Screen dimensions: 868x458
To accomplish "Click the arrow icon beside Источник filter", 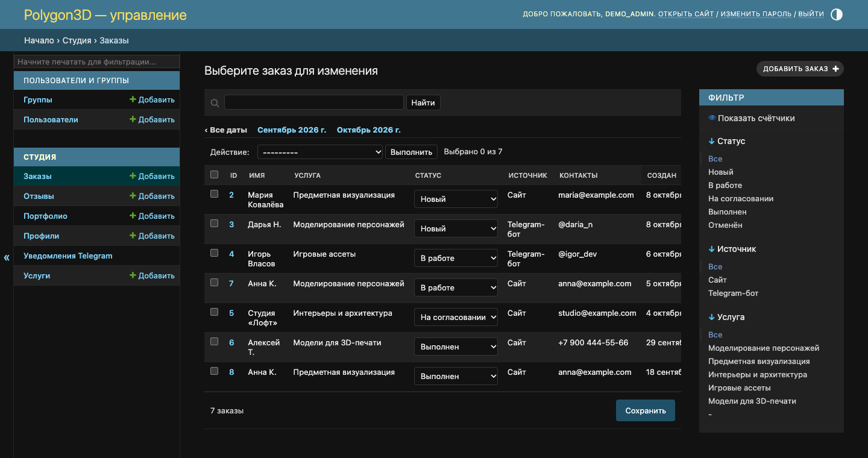I will coord(711,249).
